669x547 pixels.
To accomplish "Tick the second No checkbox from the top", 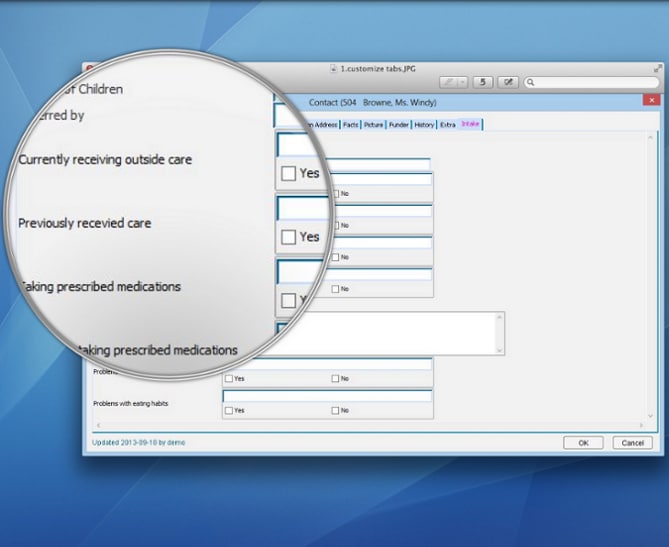I will coord(335,225).
